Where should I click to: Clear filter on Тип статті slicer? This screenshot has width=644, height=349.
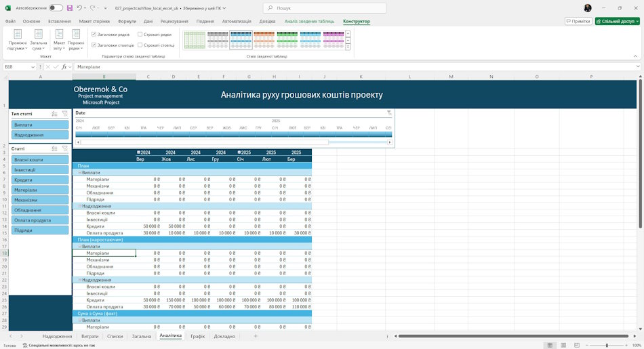(65, 114)
